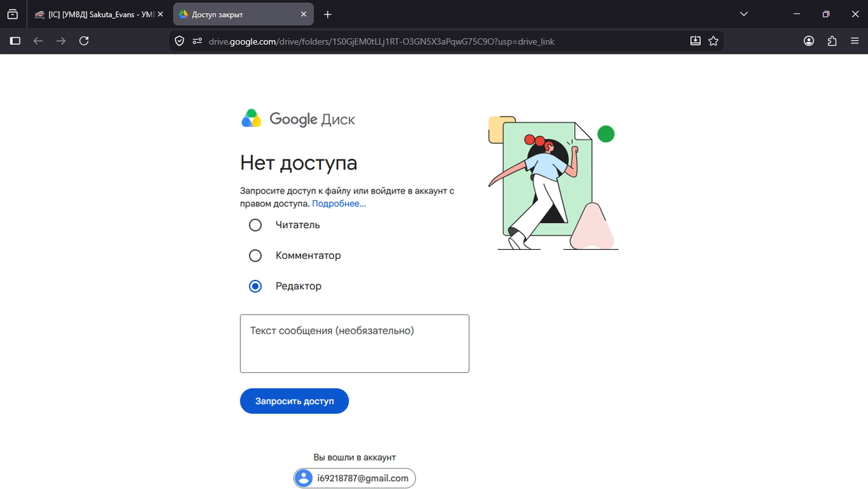
Task: Open the browser hamburger menu
Action: [x=855, y=41]
